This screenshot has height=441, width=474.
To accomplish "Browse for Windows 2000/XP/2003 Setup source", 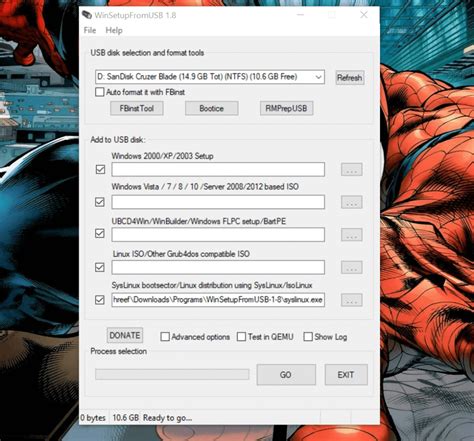I will coord(352,169).
